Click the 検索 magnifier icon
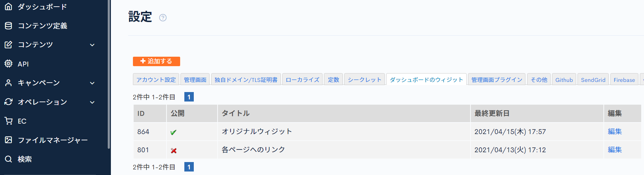Viewport: 644px width, 175px height. coord(8,159)
